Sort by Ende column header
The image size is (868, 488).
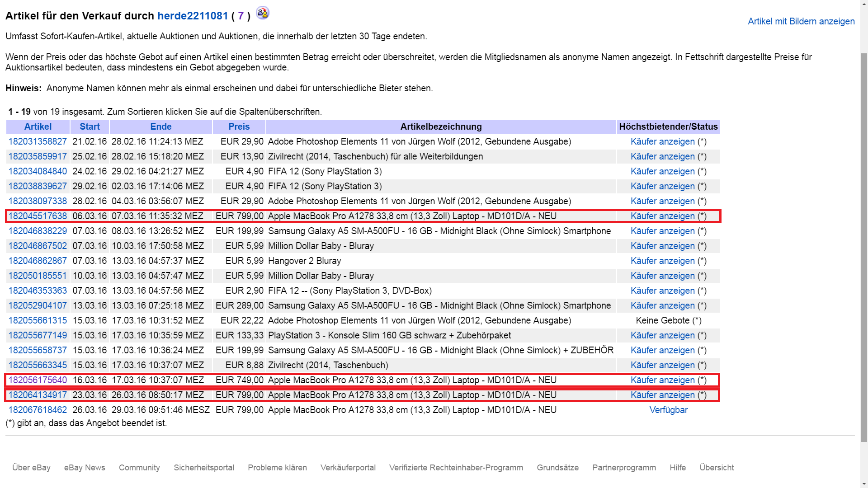161,127
